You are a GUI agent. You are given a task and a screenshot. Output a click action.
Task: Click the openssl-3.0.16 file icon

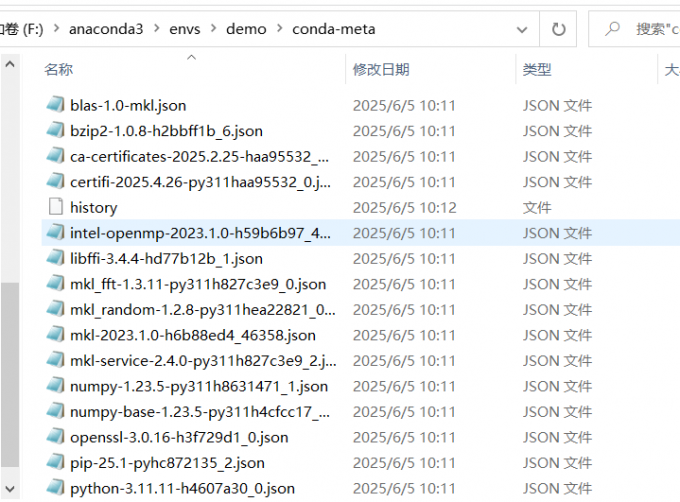pos(56,437)
